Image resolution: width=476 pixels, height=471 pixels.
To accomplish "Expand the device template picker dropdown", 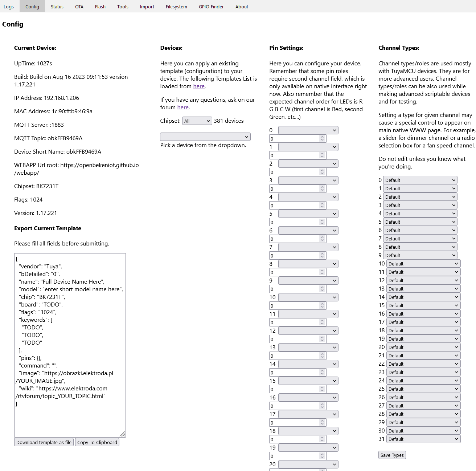I will tap(205, 137).
